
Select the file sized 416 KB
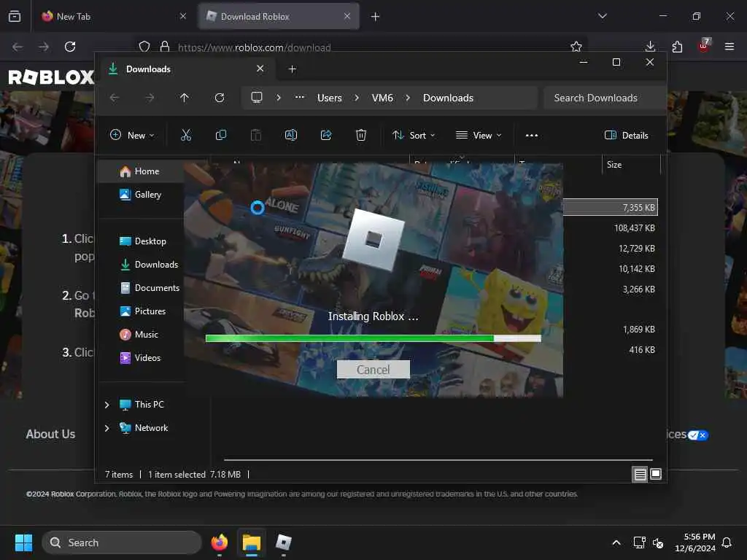(x=642, y=350)
